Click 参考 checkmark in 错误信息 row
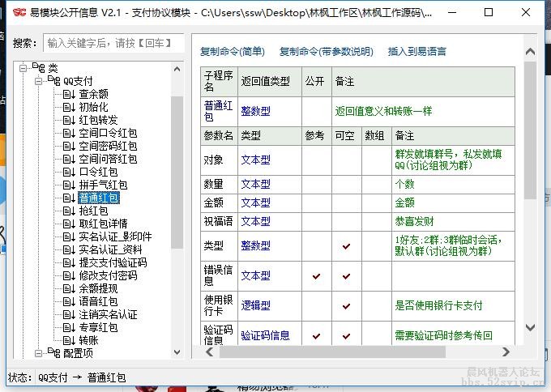551x392 pixels. point(316,276)
